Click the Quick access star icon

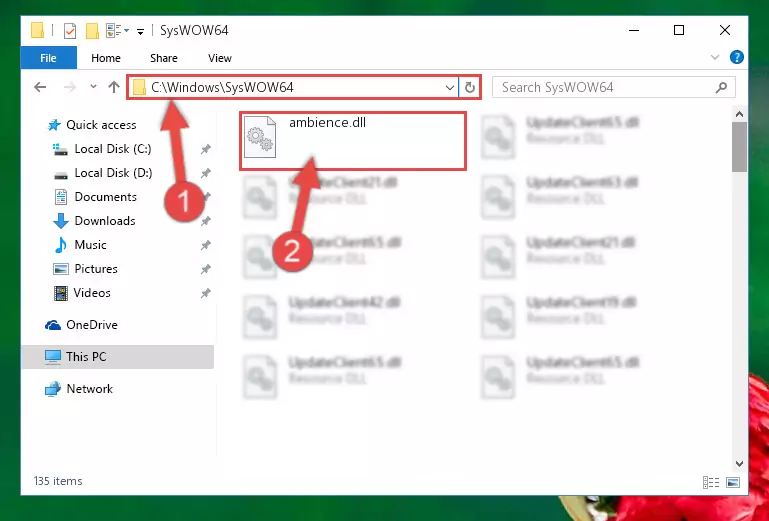pyautogui.click(x=54, y=125)
